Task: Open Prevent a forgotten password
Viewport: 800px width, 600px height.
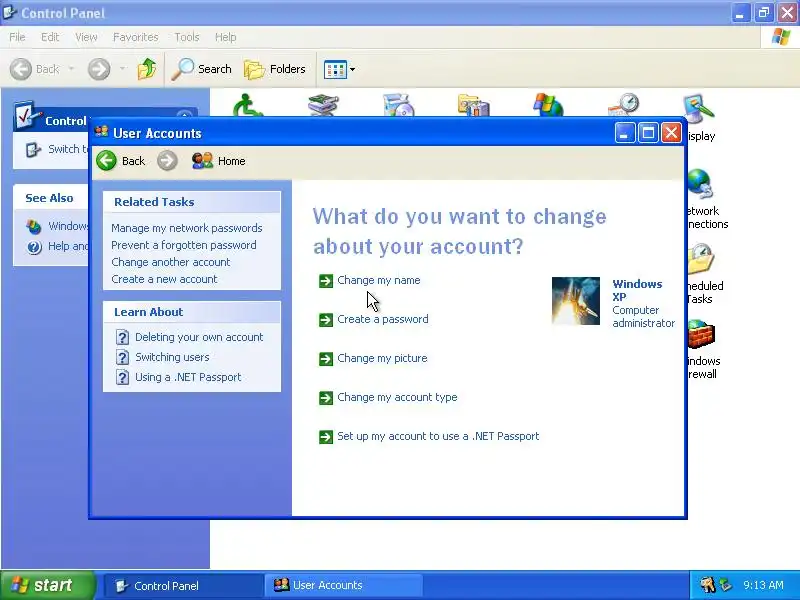Action: 184,245
